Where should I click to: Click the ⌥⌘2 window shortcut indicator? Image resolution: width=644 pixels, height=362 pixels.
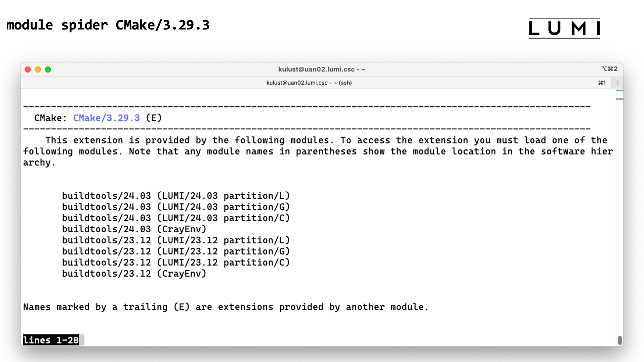coord(609,69)
